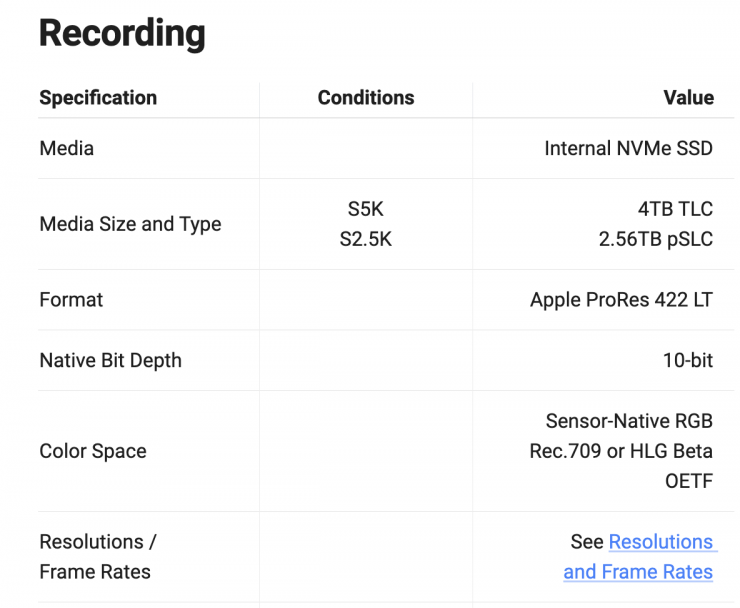The height and width of the screenshot is (608, 740).
Task: Select the S5K condition text
Action: click(x=366, y=209)
